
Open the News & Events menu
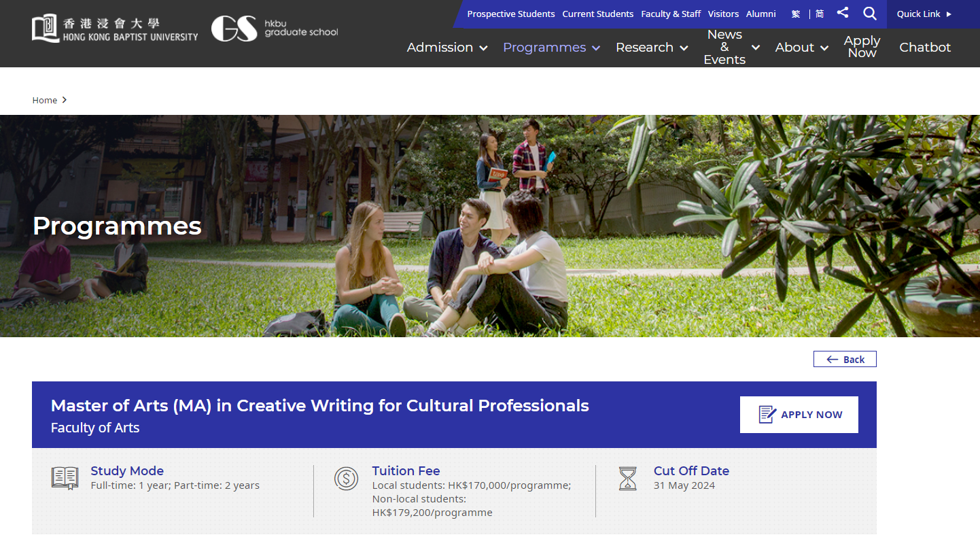[x=731, y=47]
